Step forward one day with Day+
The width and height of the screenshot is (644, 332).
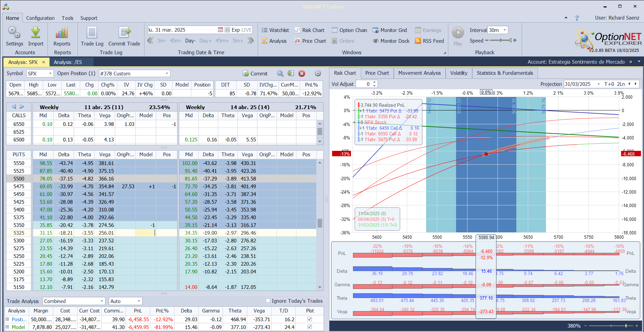click(205, 41)
